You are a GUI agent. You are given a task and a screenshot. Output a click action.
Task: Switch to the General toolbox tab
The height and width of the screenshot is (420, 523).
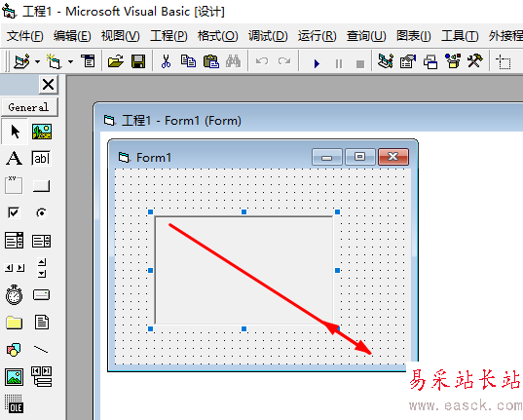(x=29, y=107)
